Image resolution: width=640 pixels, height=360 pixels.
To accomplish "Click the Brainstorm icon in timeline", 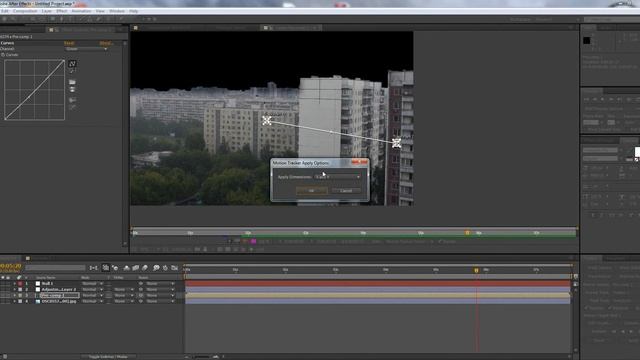I will point(156,268).
